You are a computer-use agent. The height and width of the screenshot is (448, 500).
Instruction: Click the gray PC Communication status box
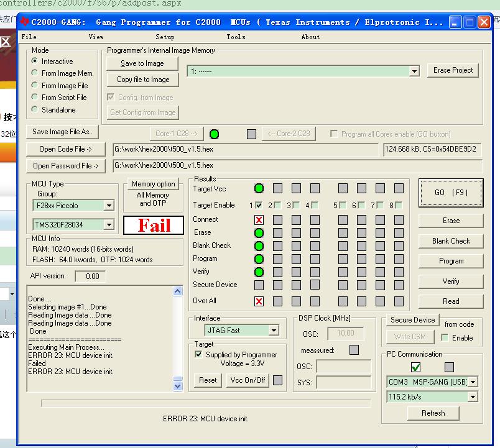tap(449, 367)
